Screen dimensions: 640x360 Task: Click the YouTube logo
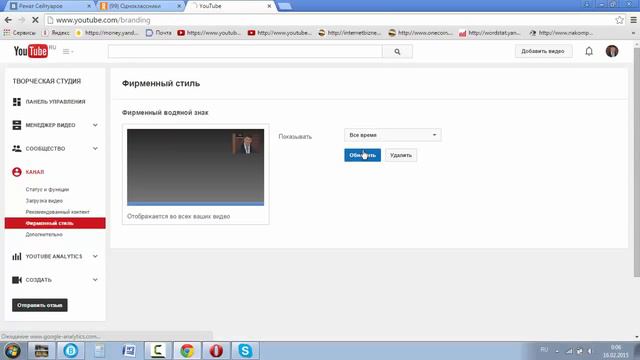pos(31,51)
